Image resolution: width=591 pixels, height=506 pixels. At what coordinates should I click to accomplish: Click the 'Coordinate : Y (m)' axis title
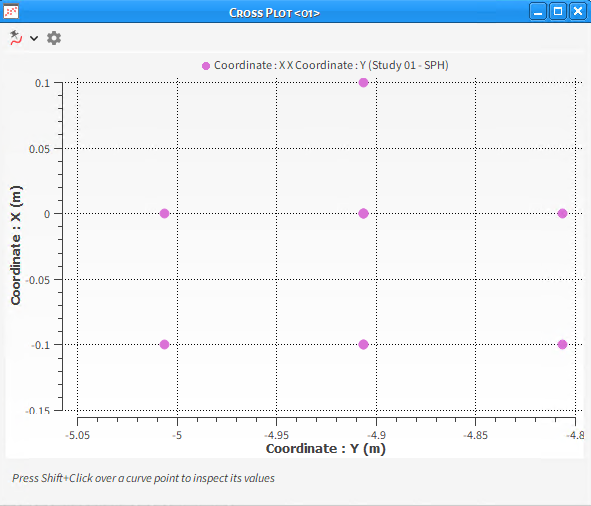pyautogui.click(x=326, y=449)
